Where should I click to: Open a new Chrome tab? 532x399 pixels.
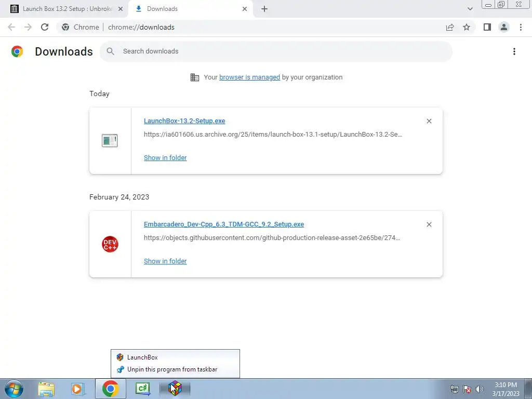[264, 9]
